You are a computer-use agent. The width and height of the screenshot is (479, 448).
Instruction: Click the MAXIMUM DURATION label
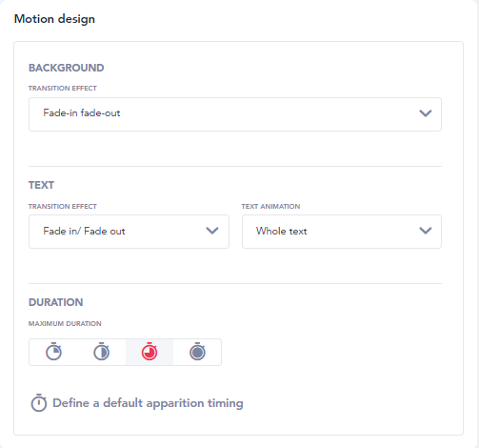click(x=65, y=324)
